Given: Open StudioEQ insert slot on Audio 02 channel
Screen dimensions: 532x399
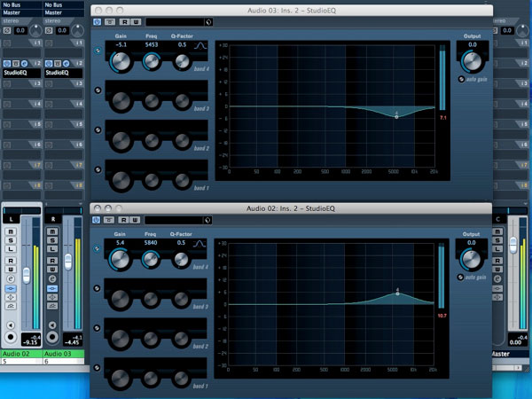Looking at the screenshot, I should [x=21, y=73].
